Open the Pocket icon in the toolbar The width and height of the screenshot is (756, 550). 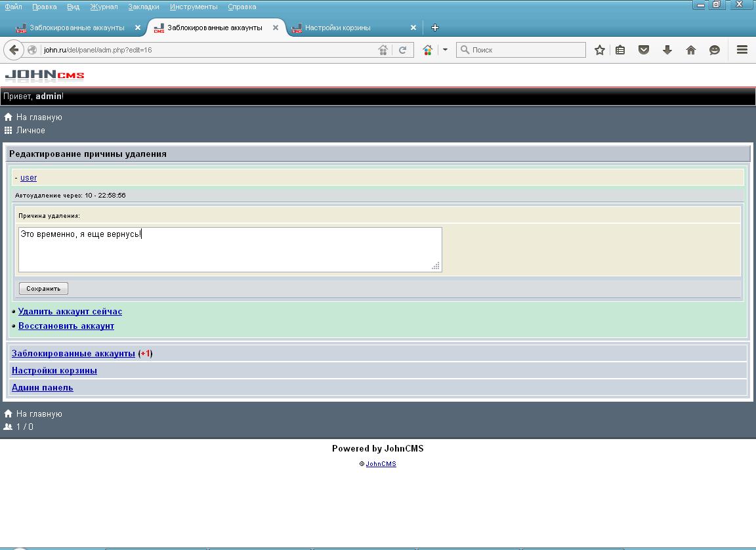point(644,50)
